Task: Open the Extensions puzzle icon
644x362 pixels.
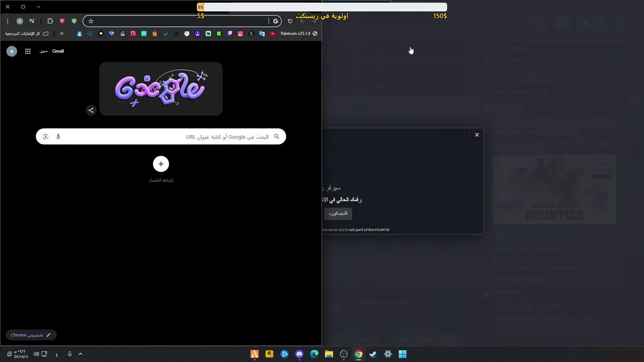Action: click(50, 21)
